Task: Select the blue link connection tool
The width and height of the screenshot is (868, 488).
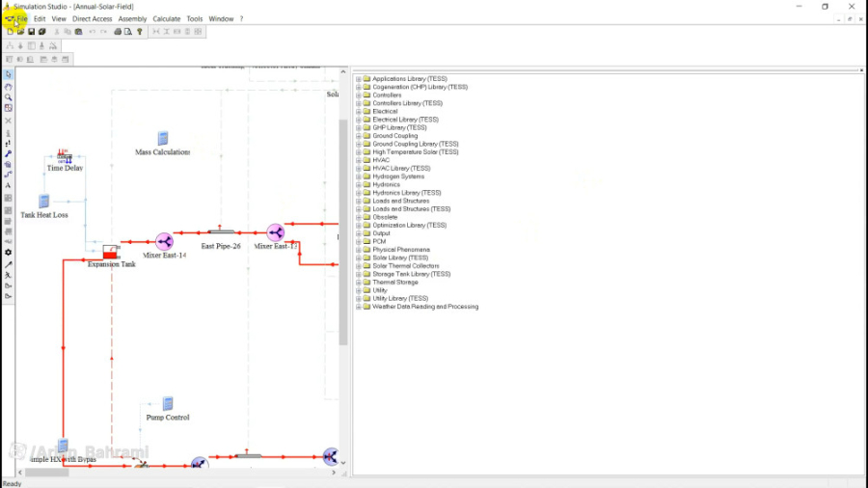Action: click(9, 153)
